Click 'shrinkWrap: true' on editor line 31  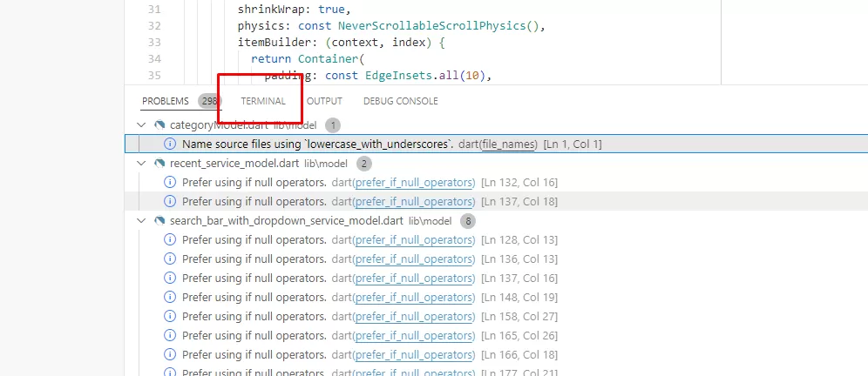[292, 10]
